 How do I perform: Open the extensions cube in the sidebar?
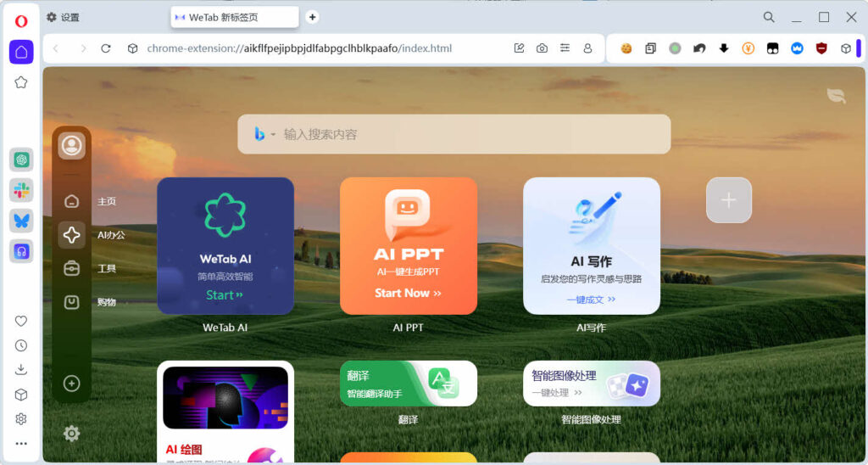[x=21, y=395]
